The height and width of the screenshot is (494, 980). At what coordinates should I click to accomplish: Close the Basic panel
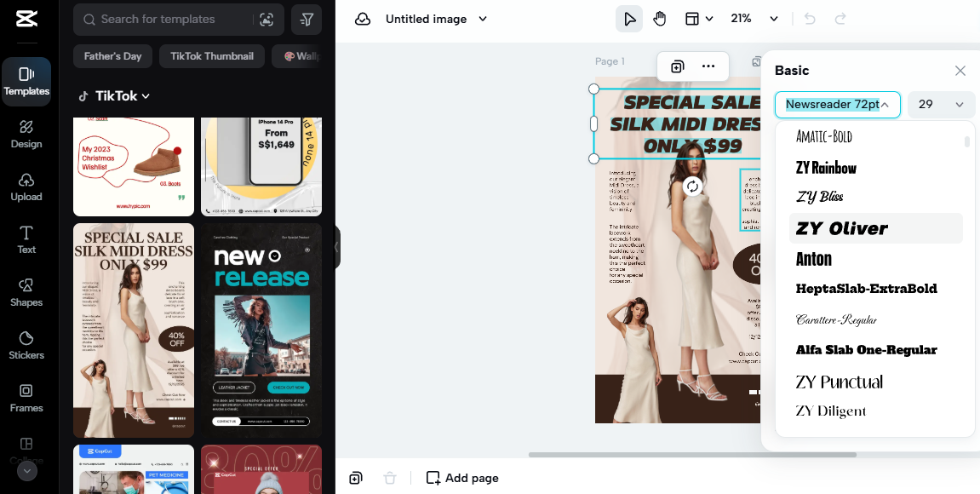(x=960, y=71)
